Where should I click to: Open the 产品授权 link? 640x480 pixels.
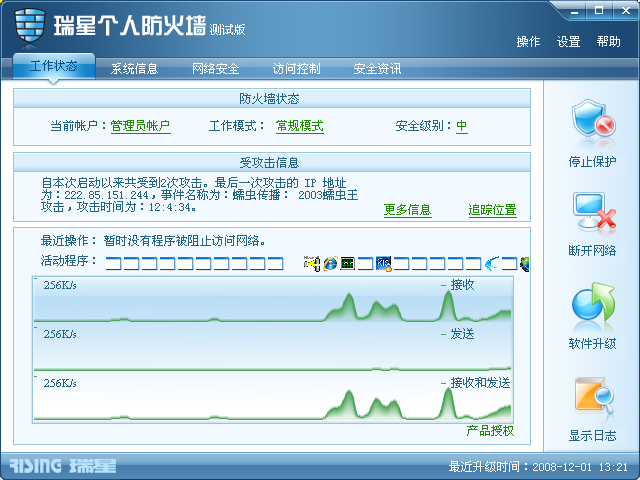click(490, 431)
